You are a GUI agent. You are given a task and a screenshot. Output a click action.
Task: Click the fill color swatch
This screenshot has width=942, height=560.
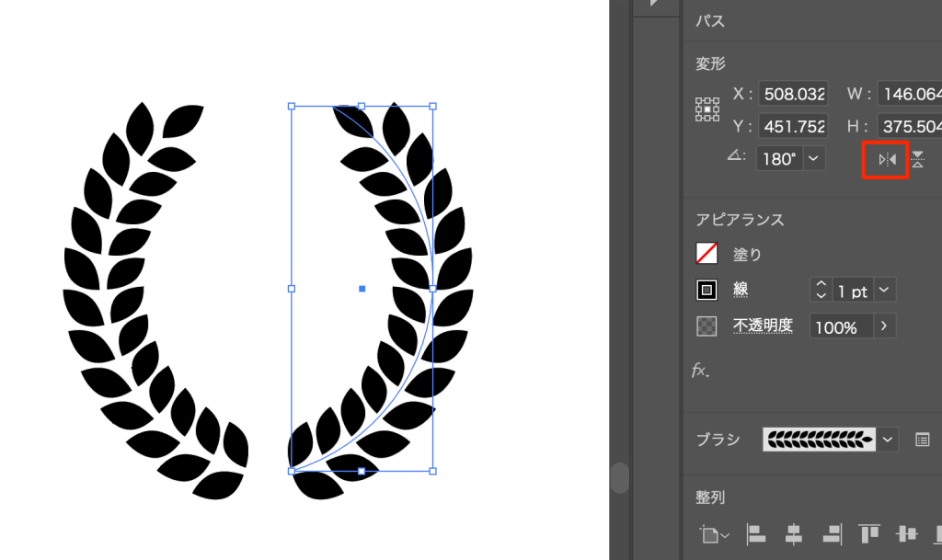pyautogui.click(x=706, y=253)
